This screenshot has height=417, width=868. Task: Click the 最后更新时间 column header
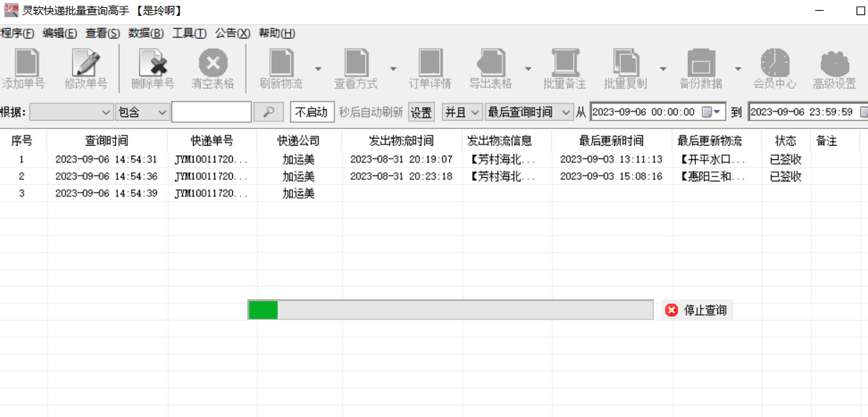611,141
